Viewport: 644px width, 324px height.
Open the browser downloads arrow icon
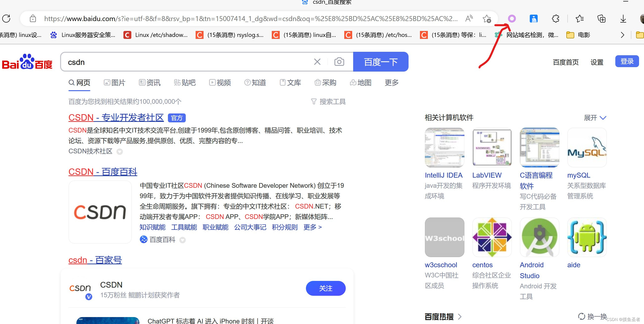[623, 19]
